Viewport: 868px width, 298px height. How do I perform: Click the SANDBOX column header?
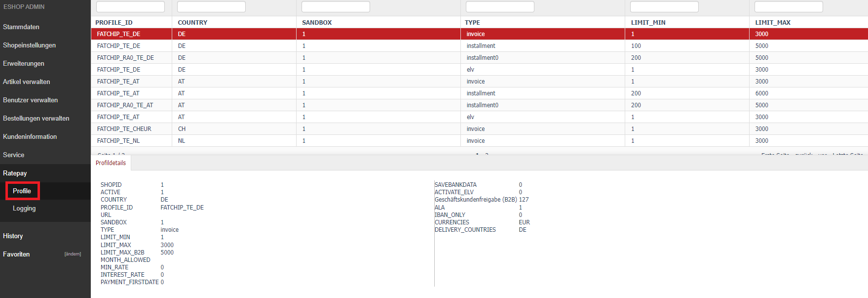[317, 23]
